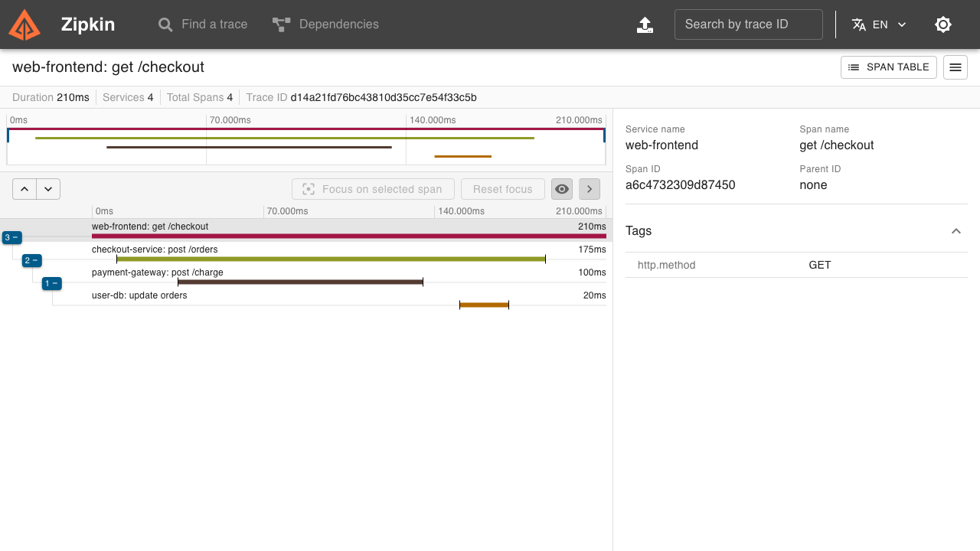Image resolution: width=980 pixels, height=551 pixels.
Task: Click the GET tag value
Action: [x=820, y=265]
